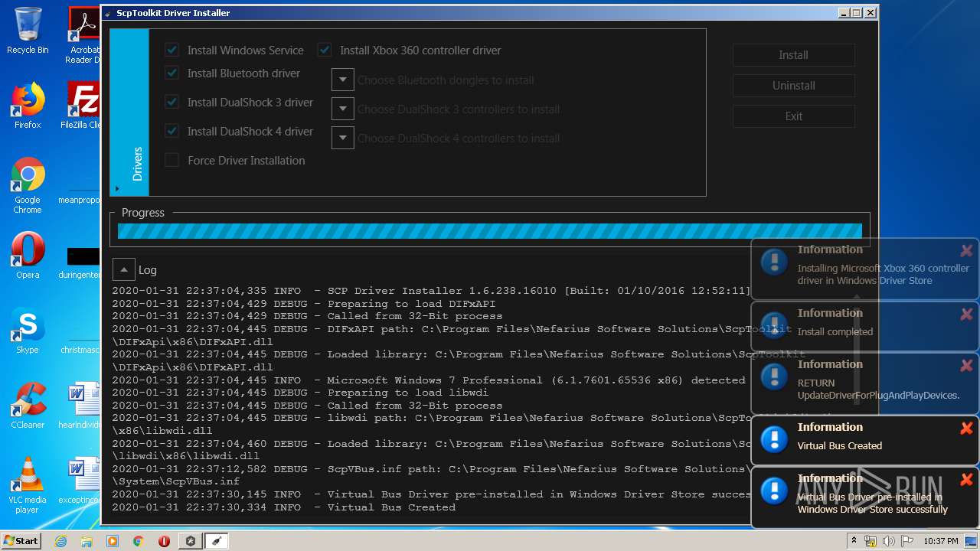The width and height of the screenshot is (980, 551).
Task: Click the volume icon in system tray
Action: click(888, 541)
